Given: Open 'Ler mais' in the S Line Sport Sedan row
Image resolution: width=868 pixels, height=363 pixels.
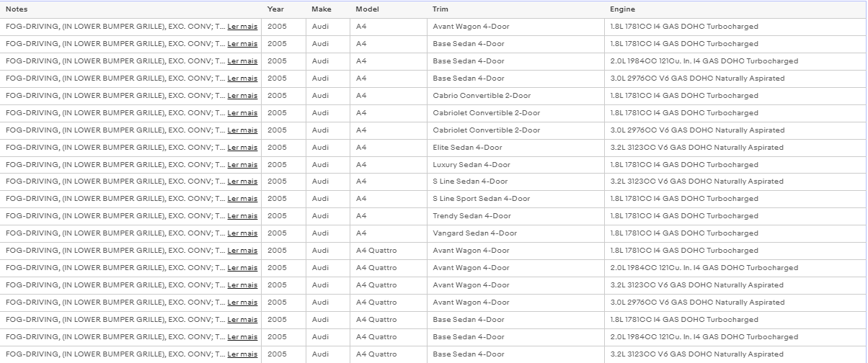Looking at the screenshot, I should [242, 199].
